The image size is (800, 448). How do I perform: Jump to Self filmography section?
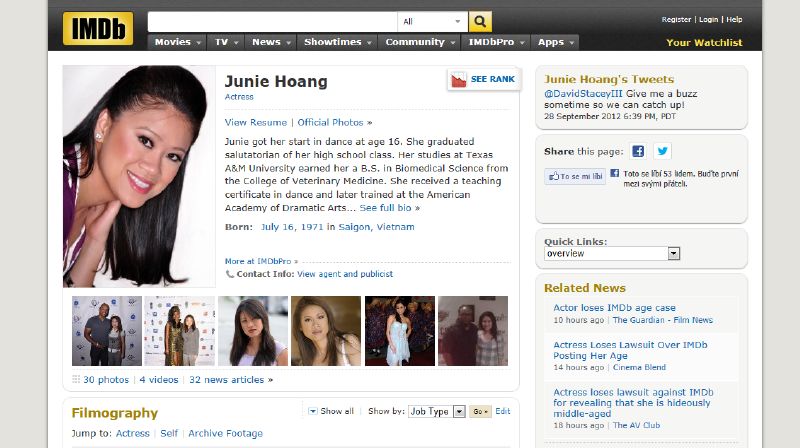point(169,433)
